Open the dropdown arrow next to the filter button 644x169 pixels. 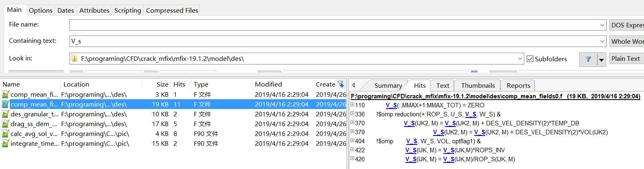(x=601, y=60)
